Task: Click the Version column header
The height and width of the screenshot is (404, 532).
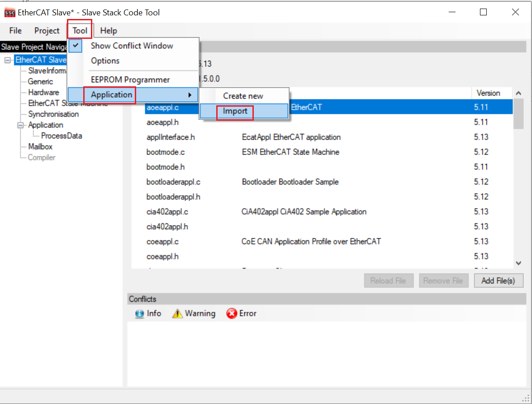Action: coord(488,93)
